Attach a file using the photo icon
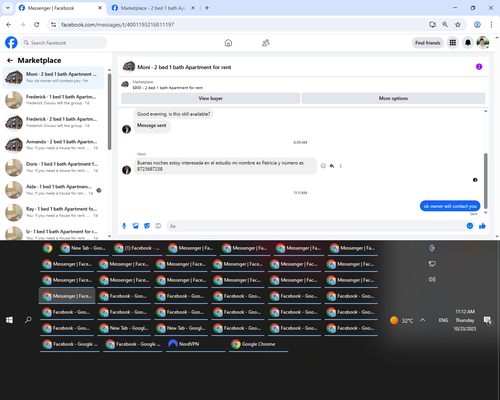The height and width of the screenshot is (400, 500). click(135, 226)
